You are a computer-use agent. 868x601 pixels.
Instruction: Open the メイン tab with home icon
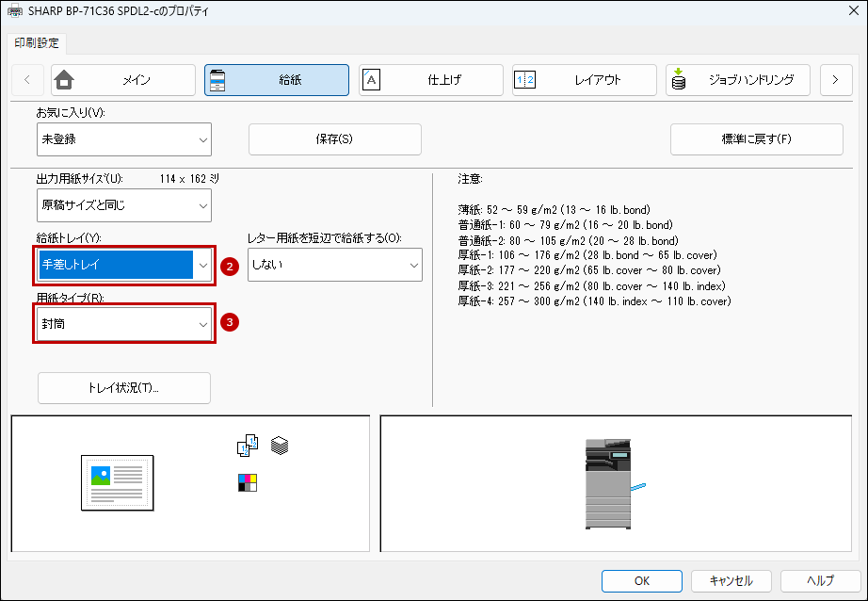point(123,80)
